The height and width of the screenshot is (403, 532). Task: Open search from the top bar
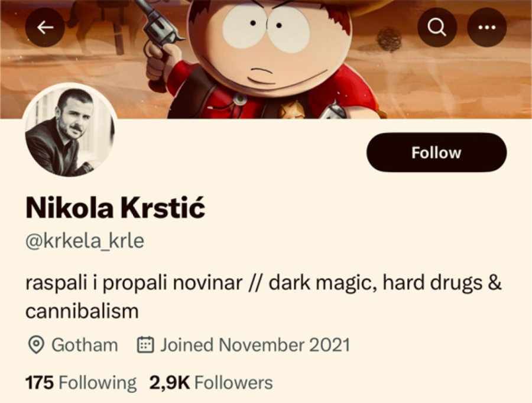pyautogui.click(x=436, y=27)
